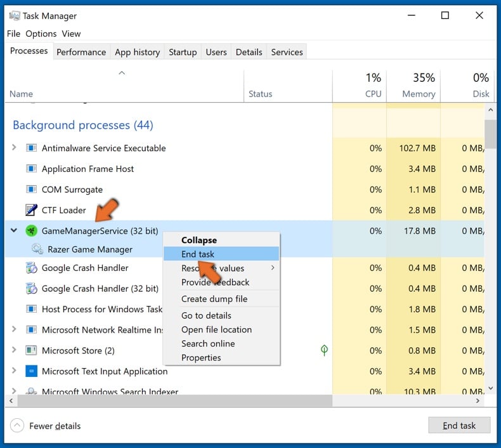Select Search online
The image size is (501, 448).
point(221,344)
